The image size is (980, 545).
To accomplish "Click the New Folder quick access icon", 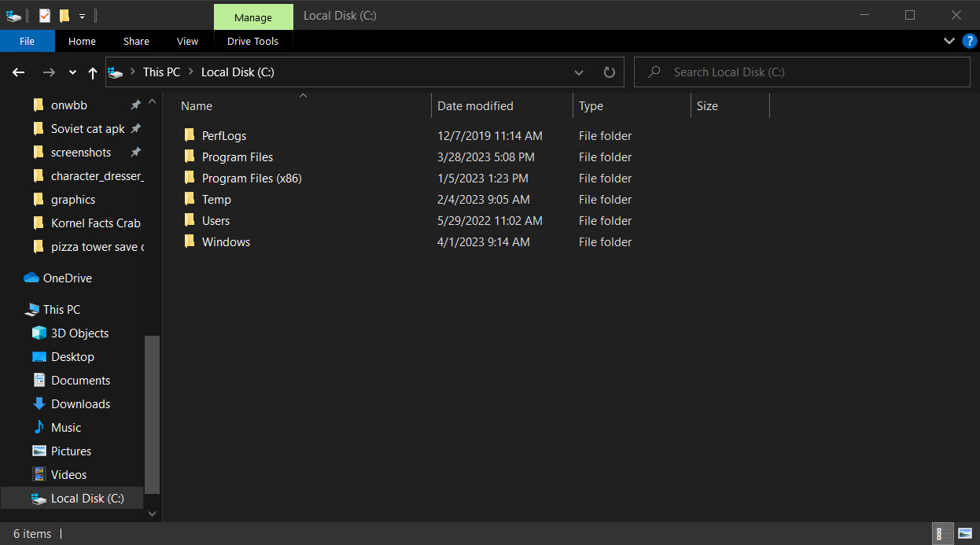I will (64, 16).
